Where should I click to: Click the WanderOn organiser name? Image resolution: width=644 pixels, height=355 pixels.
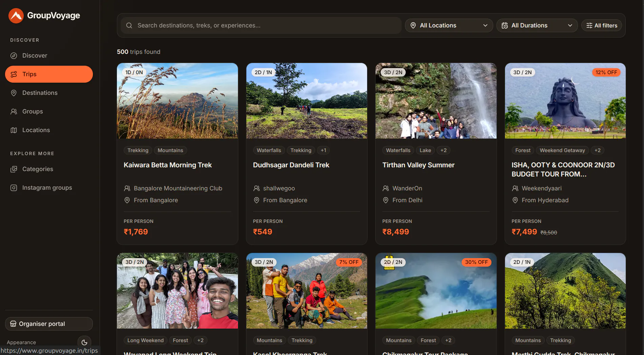(407, 188)
